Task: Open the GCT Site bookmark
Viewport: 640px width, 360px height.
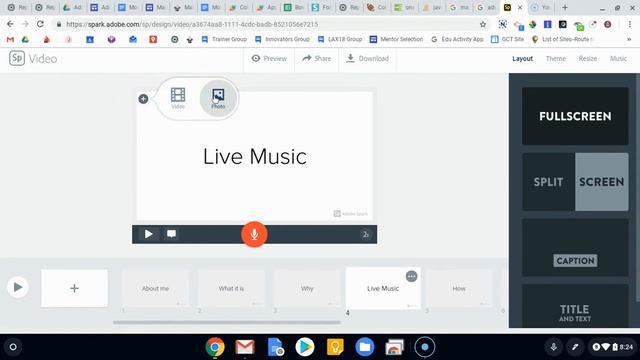Action: 507,39
